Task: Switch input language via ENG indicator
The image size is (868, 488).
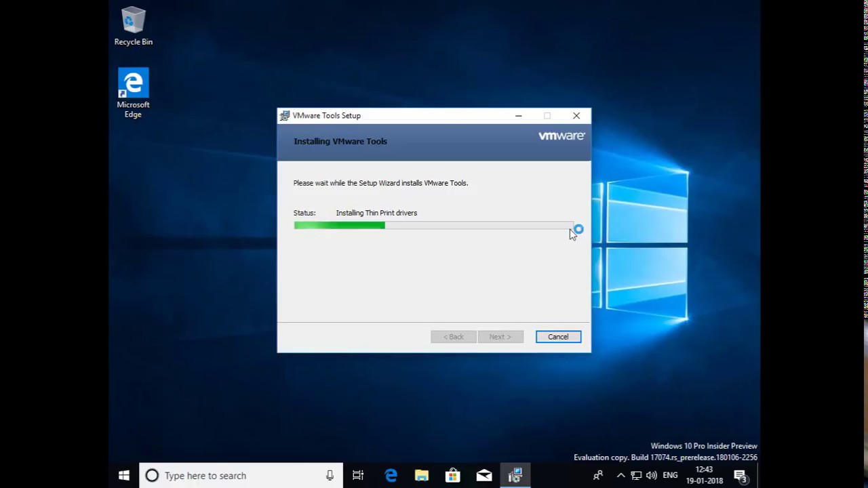Action: (x=670, y=476)
